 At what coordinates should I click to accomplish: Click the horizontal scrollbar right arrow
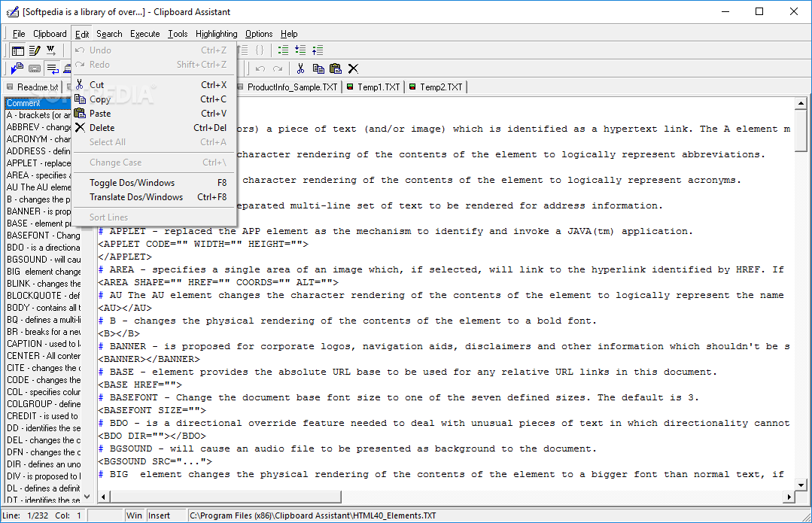[x=789, y=497]
